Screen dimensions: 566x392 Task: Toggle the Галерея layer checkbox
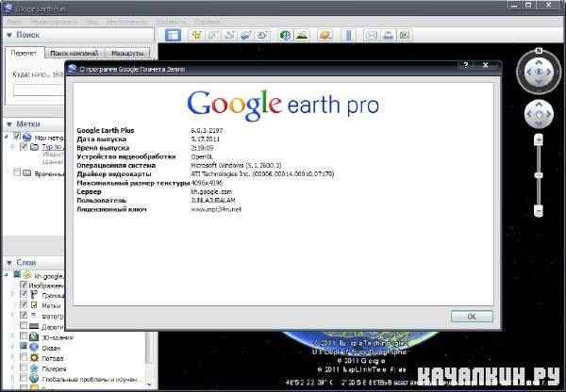pos(24,367)
